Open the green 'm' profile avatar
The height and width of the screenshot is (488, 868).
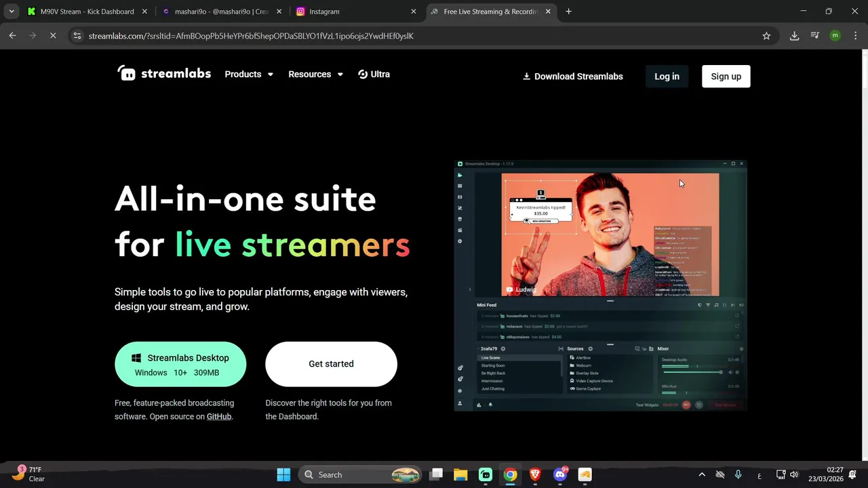835,36
